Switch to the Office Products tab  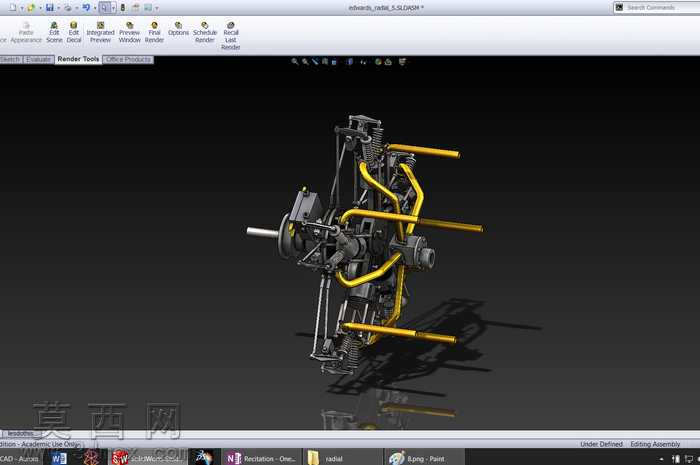point(129,59)
